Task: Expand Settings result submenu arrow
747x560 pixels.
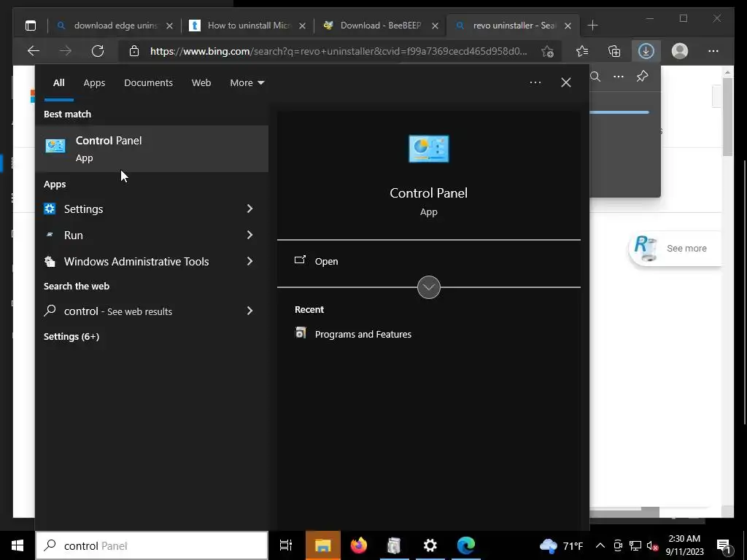Action: coord(249,209)
